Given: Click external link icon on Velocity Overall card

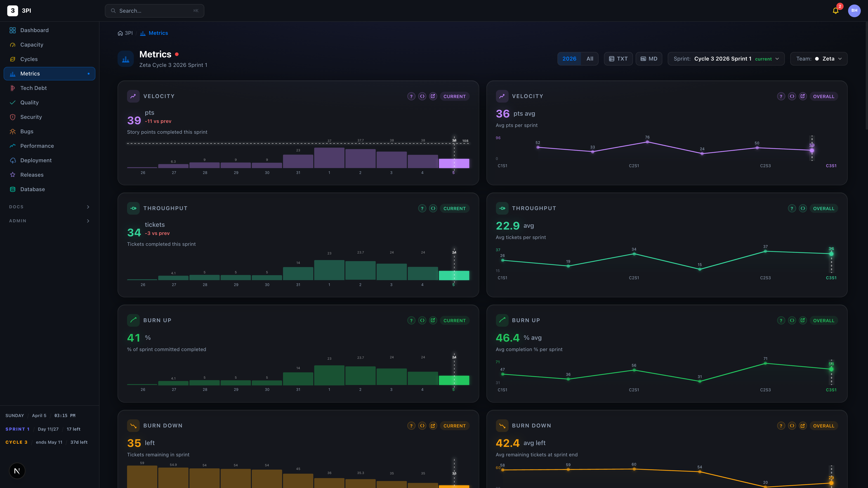Looking at the screenshot, I should coord(803,96).
